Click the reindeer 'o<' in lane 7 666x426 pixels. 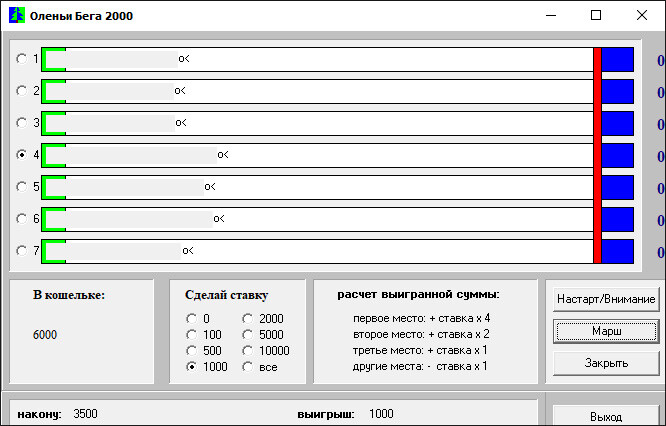click(x=188, y=251)
